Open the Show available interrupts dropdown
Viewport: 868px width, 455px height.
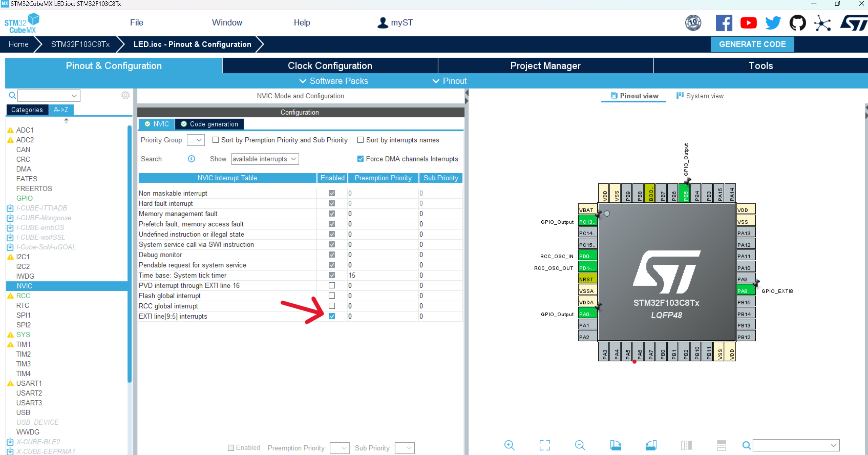[265, 159]
